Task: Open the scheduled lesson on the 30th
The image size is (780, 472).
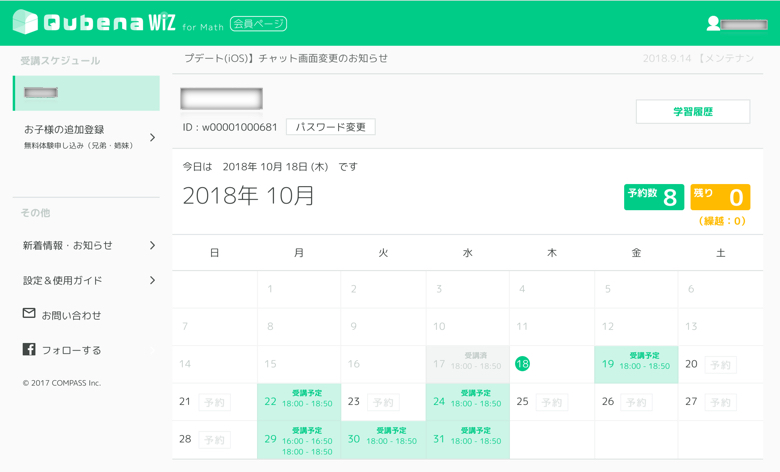Action: [x=383, y=440]
